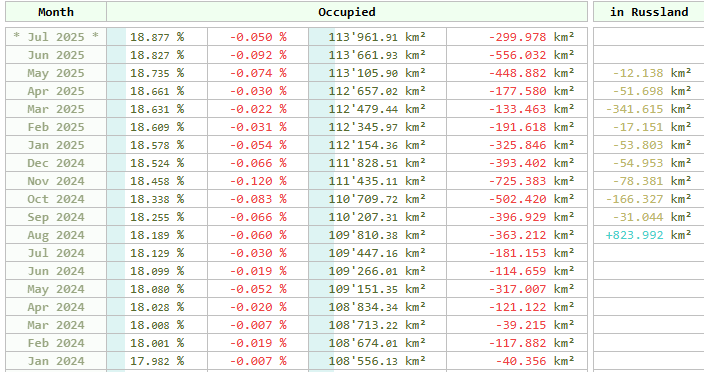This screenshot has height=372, width=704.
Task: Select the Jan 2024 month cell
Action: (56, 361)
